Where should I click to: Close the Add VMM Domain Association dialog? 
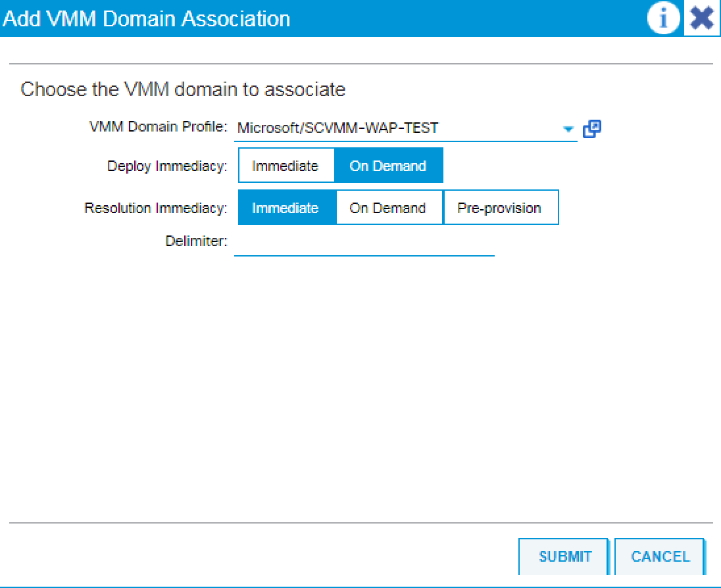point(701,18)
